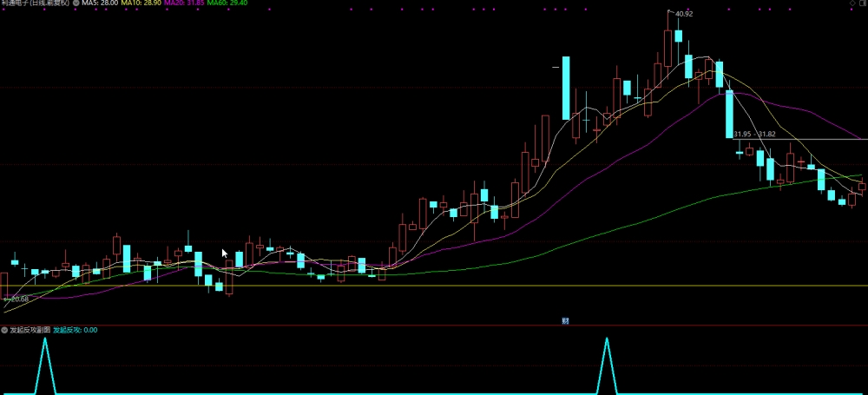Select the MA5: 28.00 label
This screenshot has width=868, height=395.
(x=100, y=3)
